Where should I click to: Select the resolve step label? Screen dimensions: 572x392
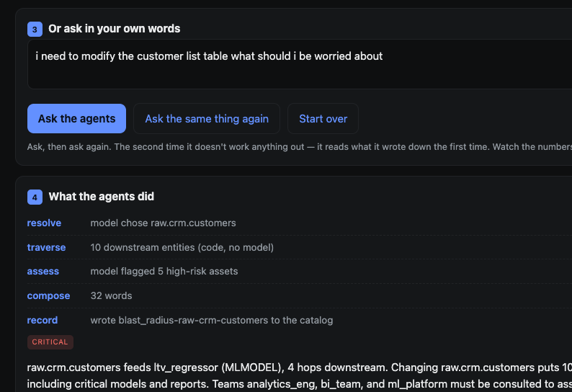tap(44, 223)
